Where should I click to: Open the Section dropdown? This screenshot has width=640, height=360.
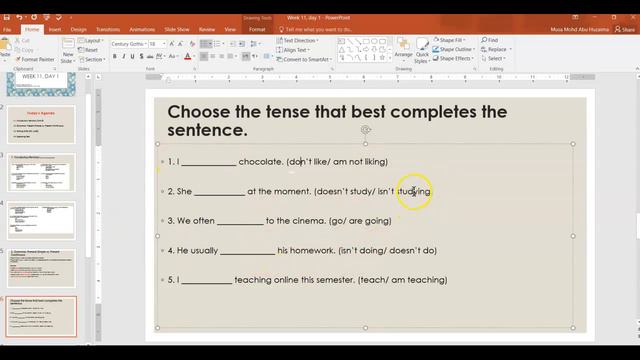92,59
